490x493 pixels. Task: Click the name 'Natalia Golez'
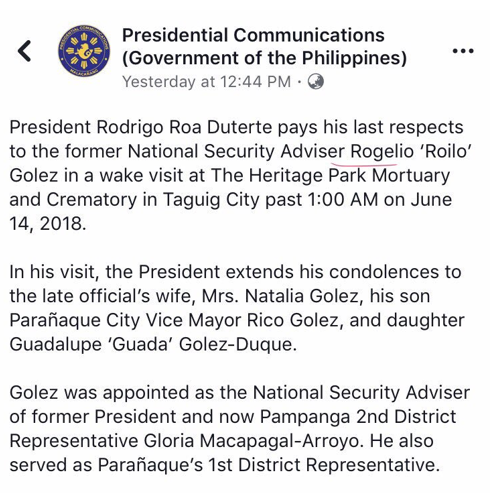pyautogui.click(x=301, y=296)
